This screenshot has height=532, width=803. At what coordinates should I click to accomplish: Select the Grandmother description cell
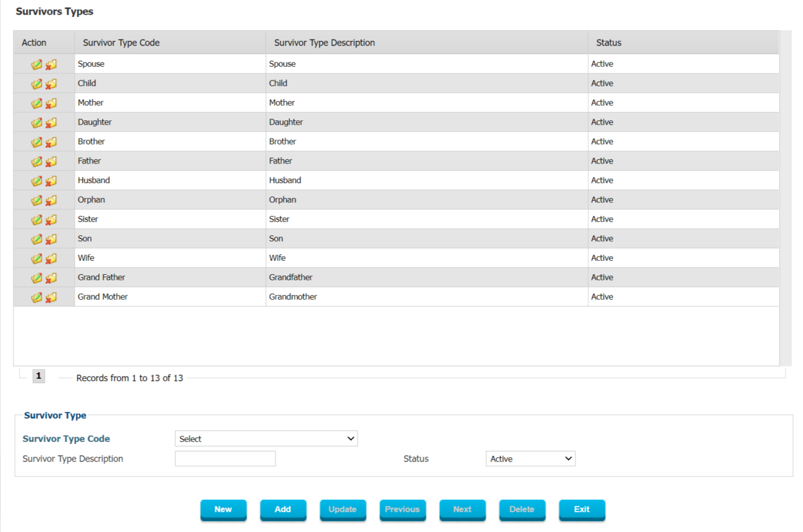(427, 297)
